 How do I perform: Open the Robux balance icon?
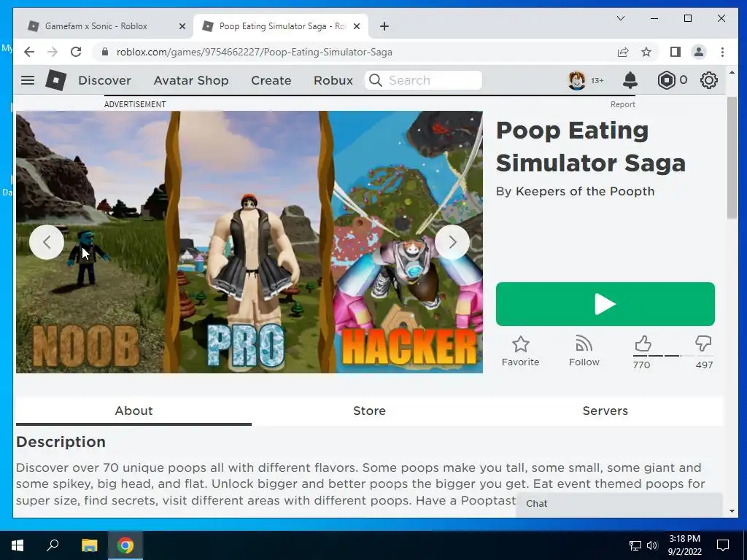click(x=666, y=80)
